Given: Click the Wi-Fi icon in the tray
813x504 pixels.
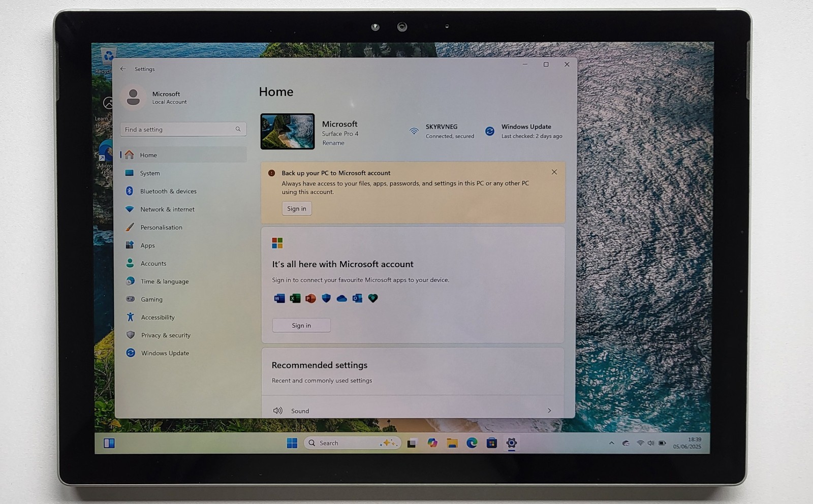Looking at the screenshot, I should tap(640, 443).
